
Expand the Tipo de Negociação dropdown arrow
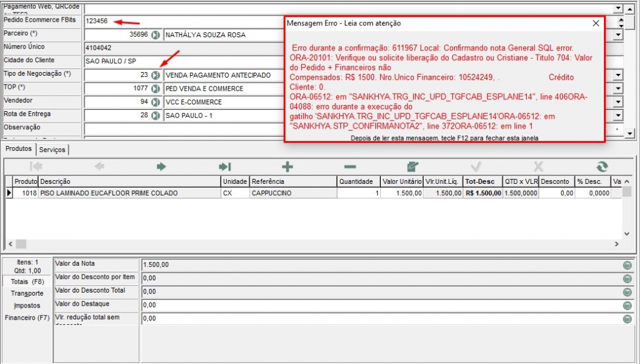tap(618, 75)
